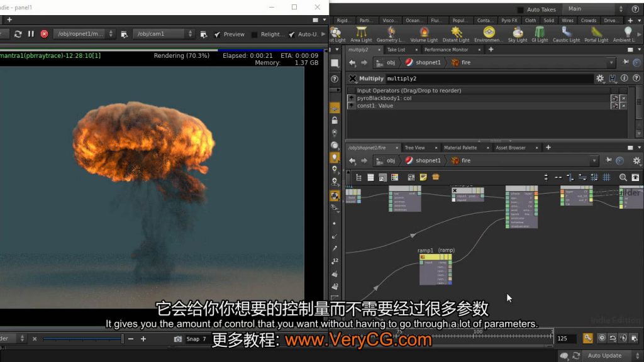
Task: Click the render view zoom slider
Action: (82, 339)
